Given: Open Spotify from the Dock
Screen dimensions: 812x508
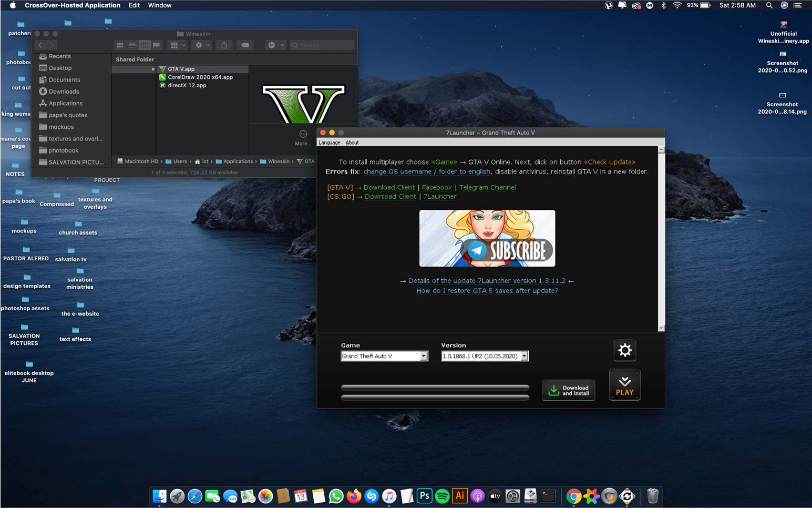Looking at the screenshot, I should (442, 495).
